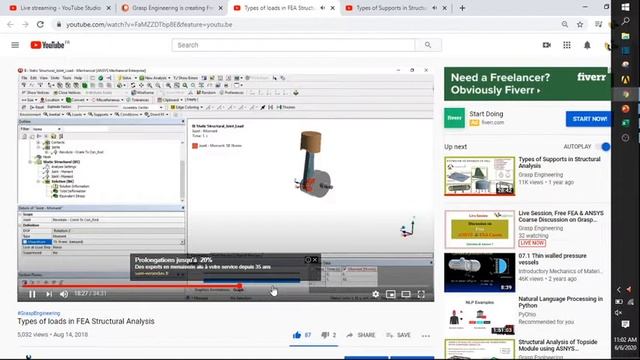This screenshot has width=640, height=360.
Task: Go back in the browser
Action: pos(10,24)
